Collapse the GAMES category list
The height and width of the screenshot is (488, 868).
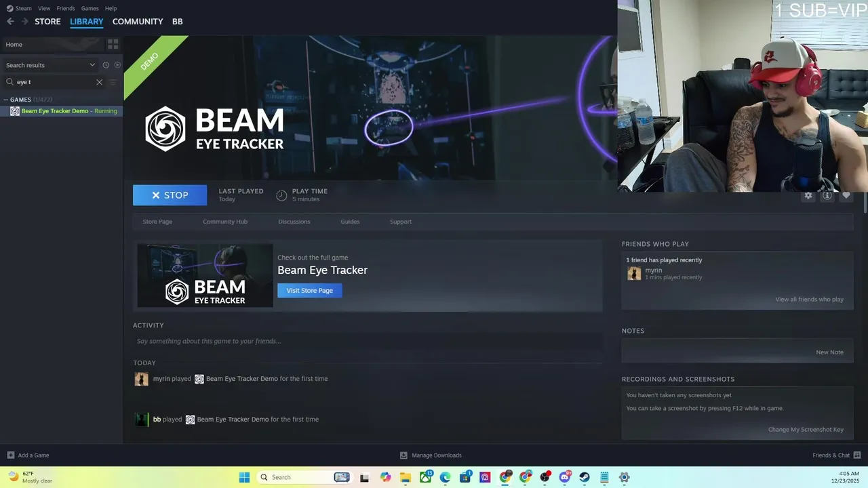click(7, 100)
